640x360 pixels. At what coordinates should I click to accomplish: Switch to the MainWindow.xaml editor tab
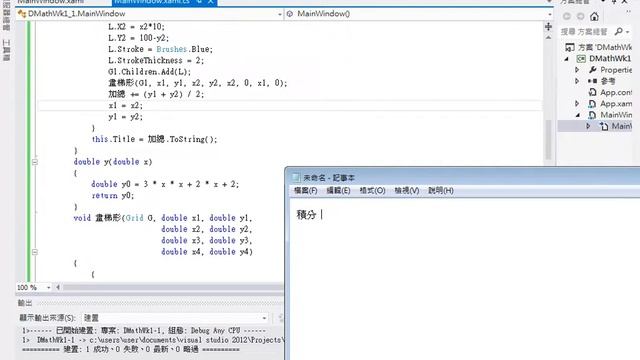pos(51,2)
